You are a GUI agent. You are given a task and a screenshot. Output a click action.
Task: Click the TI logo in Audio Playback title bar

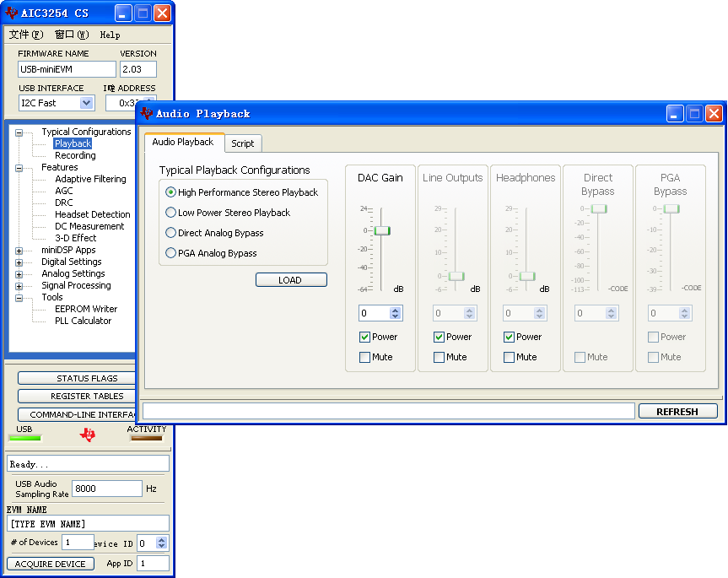(x=146, y=113)
